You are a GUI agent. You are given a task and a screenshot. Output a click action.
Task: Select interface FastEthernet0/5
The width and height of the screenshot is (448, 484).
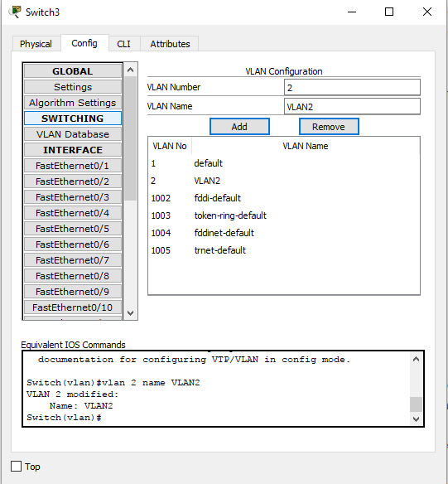(x=73, y=229)
